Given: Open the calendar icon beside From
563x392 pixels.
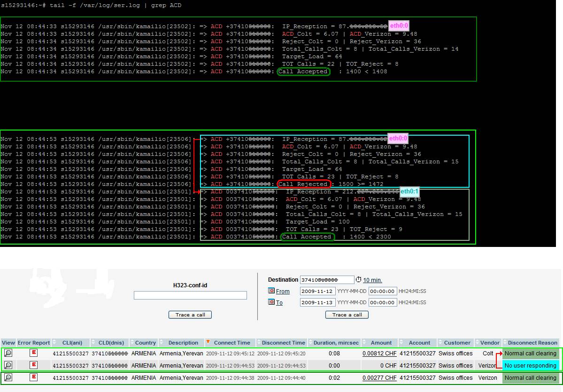Looking at the screenshot, I should click(x=271, y=291).
